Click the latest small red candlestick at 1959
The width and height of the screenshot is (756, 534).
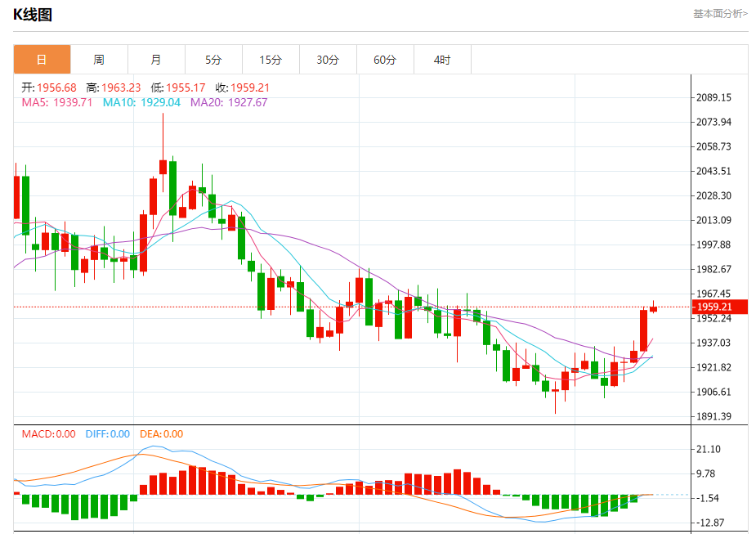(653, 309)
